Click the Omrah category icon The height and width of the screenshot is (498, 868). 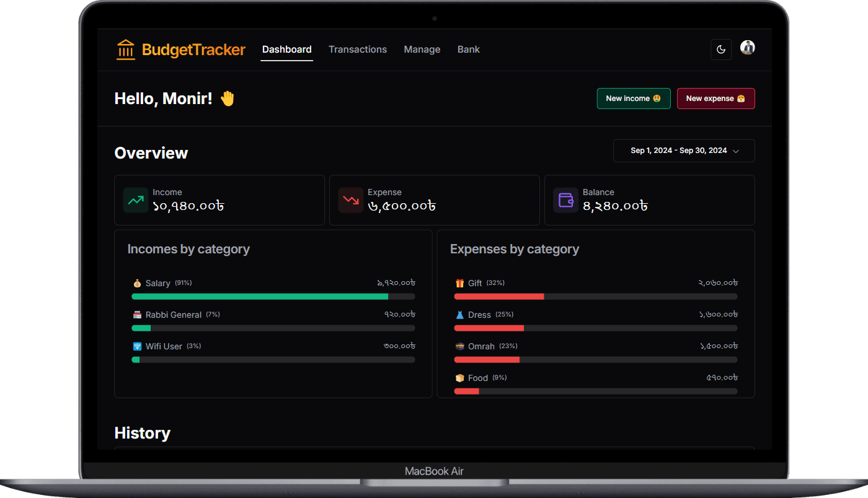click(460, 346)
